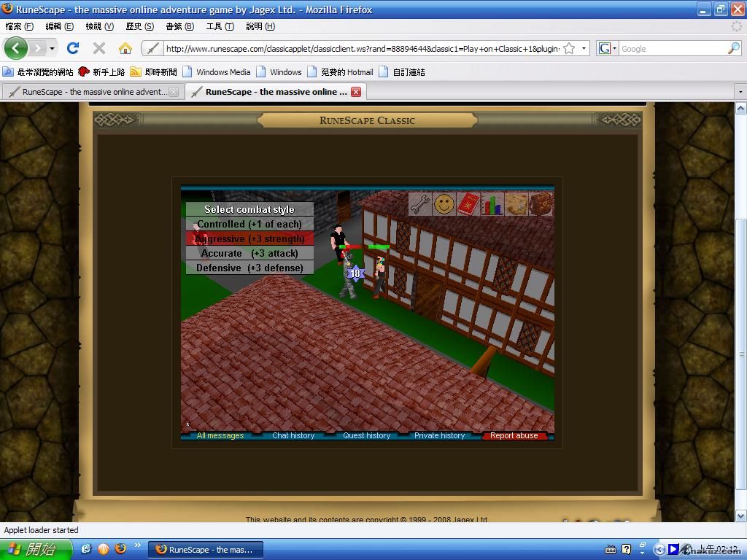This screenshot has height=560, width=747.
Task: Open the back/forward history dropdown arrow
Action: point(52,48)
